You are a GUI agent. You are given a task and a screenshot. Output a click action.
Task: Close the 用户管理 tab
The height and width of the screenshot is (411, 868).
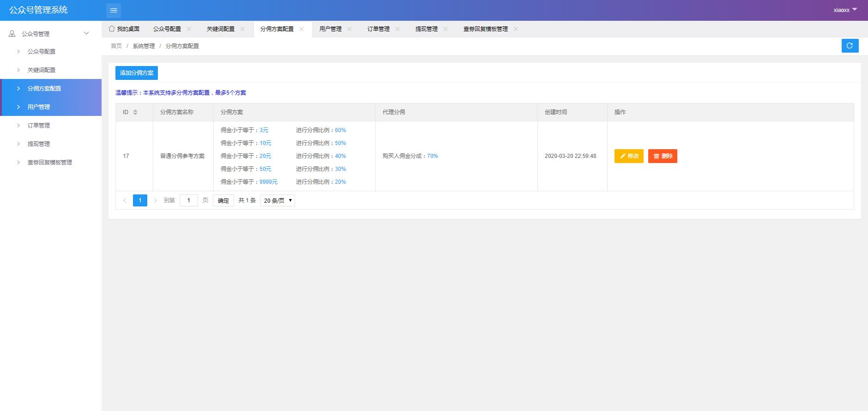coord(350,29)
